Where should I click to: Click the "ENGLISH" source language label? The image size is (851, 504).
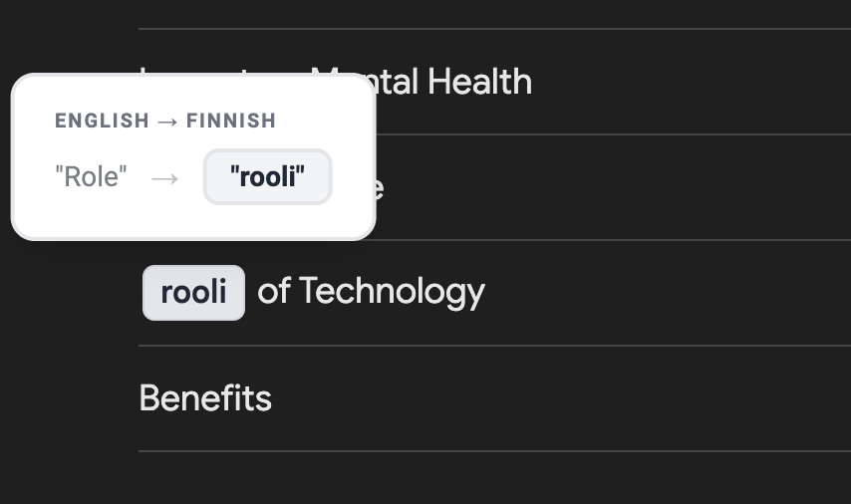coord(102,122)
